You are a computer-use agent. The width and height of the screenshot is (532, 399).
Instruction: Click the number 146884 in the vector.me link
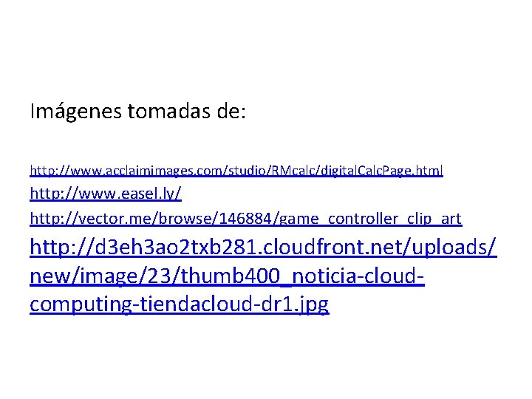click(245, 219)
